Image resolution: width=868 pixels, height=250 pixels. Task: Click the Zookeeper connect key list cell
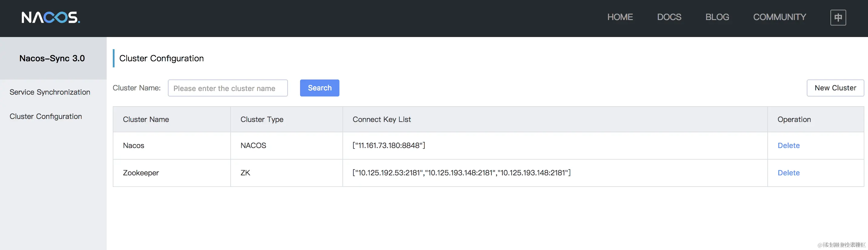(x=555, y=173)
